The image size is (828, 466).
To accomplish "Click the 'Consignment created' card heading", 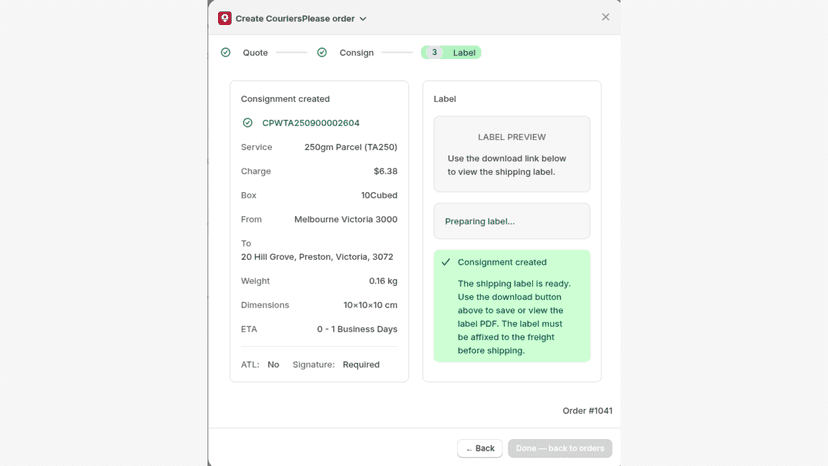I will (x=285, y=99).
